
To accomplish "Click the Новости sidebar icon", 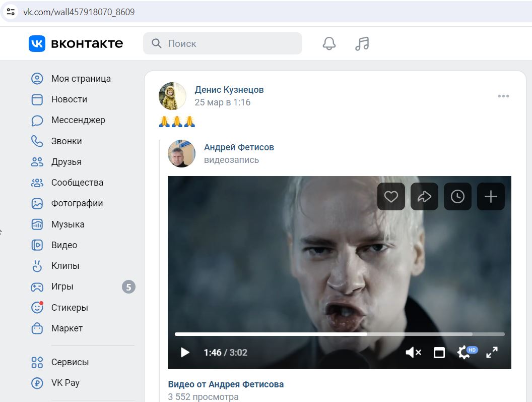I will click(37, 99).
